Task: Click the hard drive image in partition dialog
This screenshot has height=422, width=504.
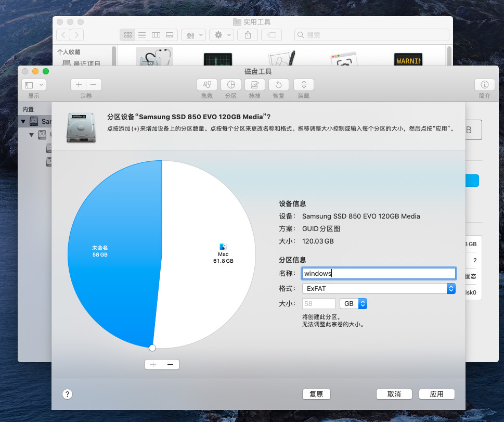Action: (81, 127)
